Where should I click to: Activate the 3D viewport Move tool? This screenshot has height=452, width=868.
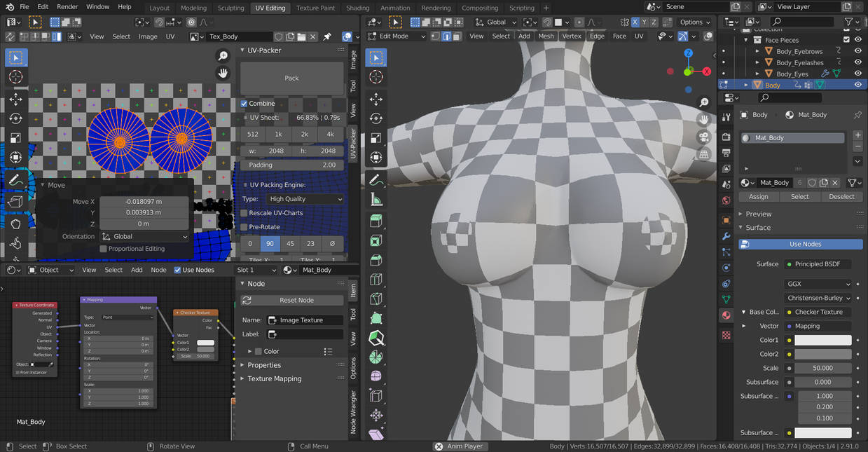376,99
